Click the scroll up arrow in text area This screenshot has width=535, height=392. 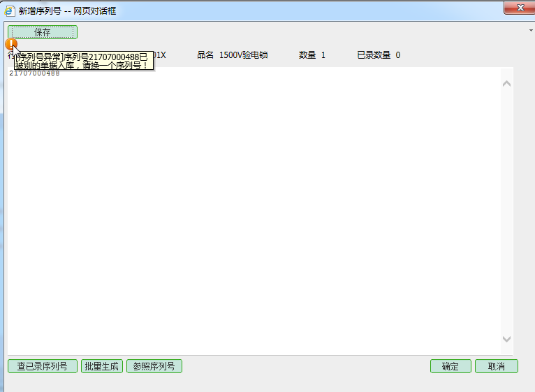click(x=506, y=83)
